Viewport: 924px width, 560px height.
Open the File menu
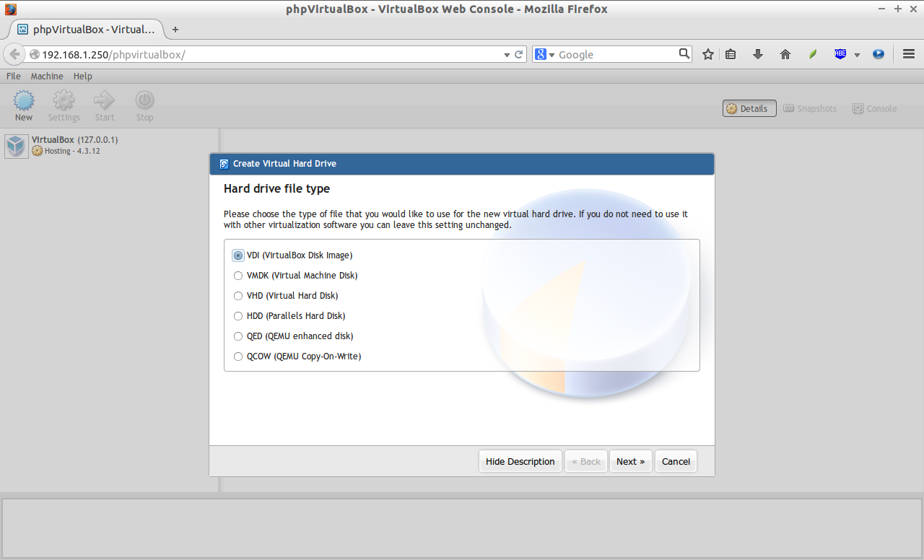point(13,76)
